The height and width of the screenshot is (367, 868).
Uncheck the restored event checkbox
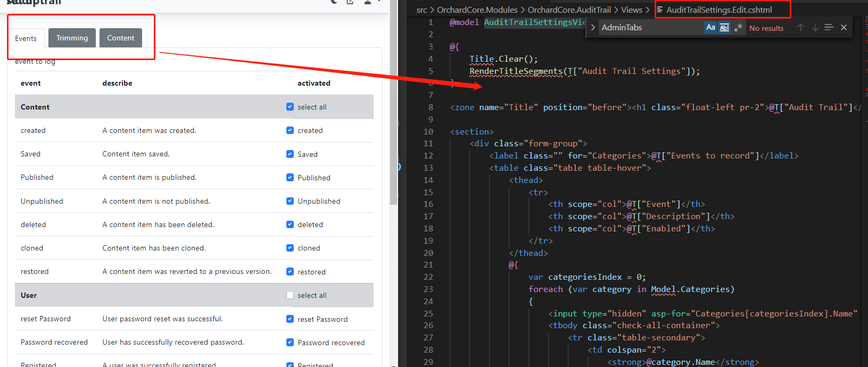pyautogui.click(x=290, y=271)
